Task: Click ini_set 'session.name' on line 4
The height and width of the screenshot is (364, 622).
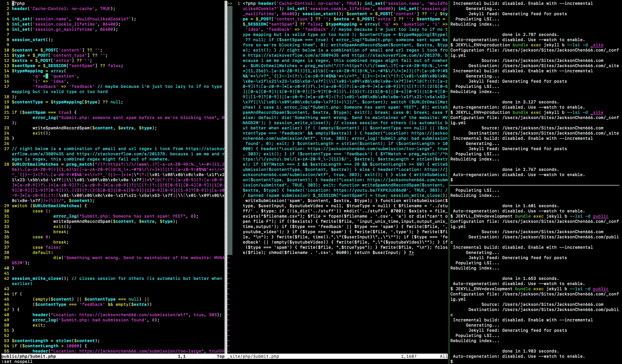Action: [74, 19]
